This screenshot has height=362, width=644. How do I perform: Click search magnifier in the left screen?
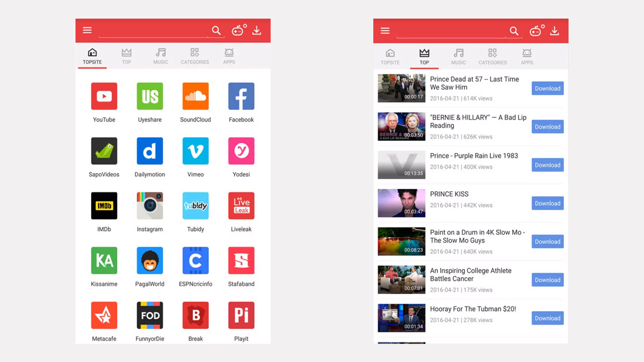point(216,31)
